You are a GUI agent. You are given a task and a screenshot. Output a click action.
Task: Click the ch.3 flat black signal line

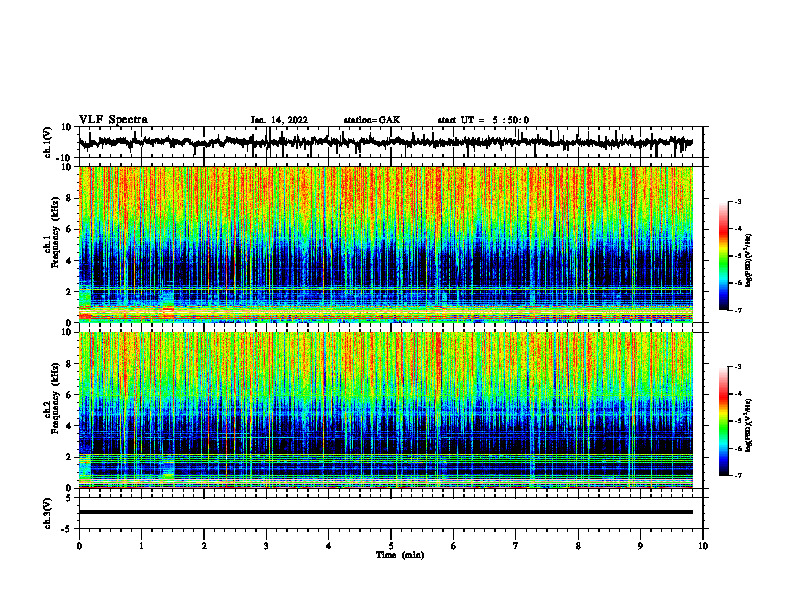[386, 512]
